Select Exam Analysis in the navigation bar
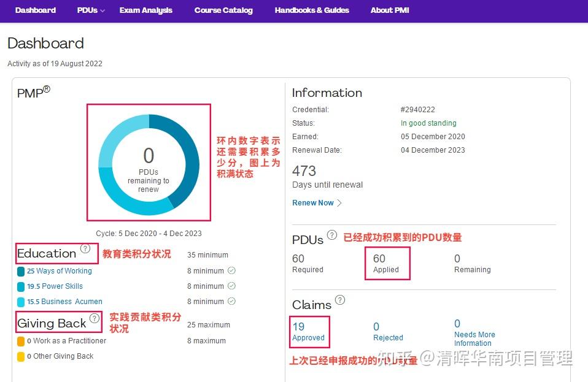This screenshot has width=588, height=382. [x=145, y=10]
